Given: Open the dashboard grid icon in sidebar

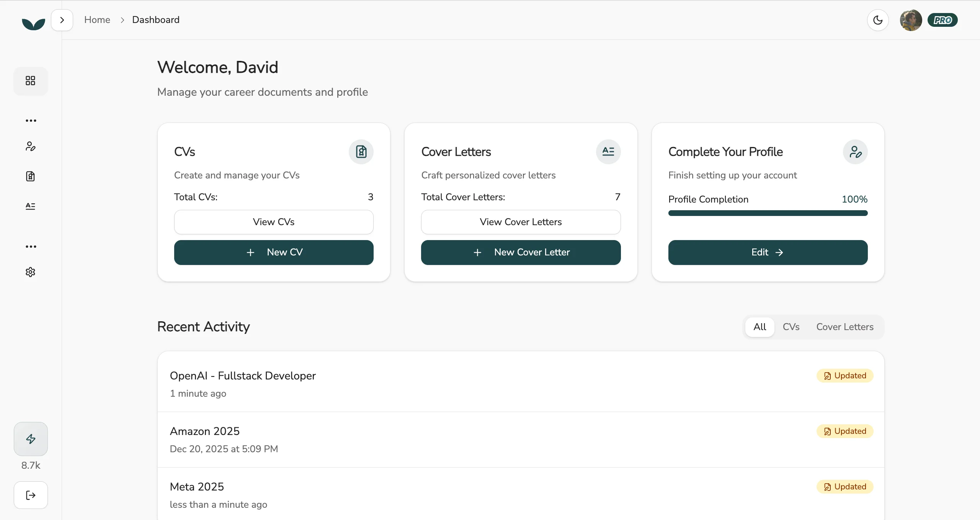Looking at the screenshot, I should [30, 81].
